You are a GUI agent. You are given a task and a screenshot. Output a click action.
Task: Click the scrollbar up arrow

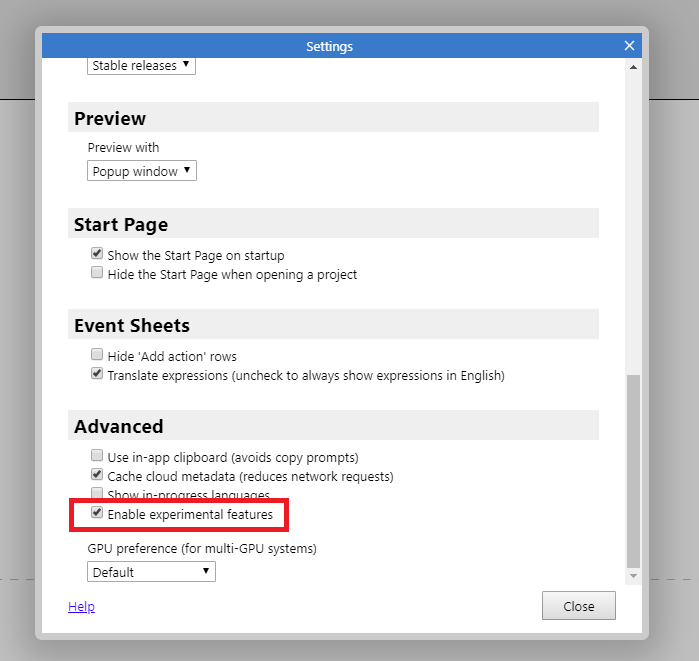coord(633,67)
